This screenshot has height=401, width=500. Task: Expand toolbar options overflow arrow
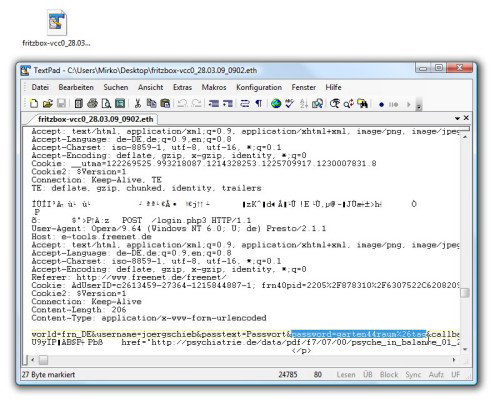coord(419,105)
